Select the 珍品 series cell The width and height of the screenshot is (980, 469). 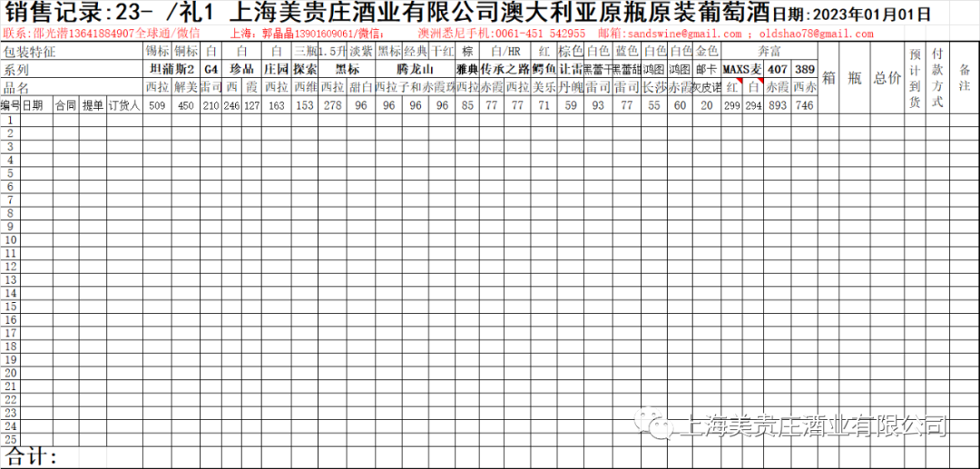pos(241,69)
